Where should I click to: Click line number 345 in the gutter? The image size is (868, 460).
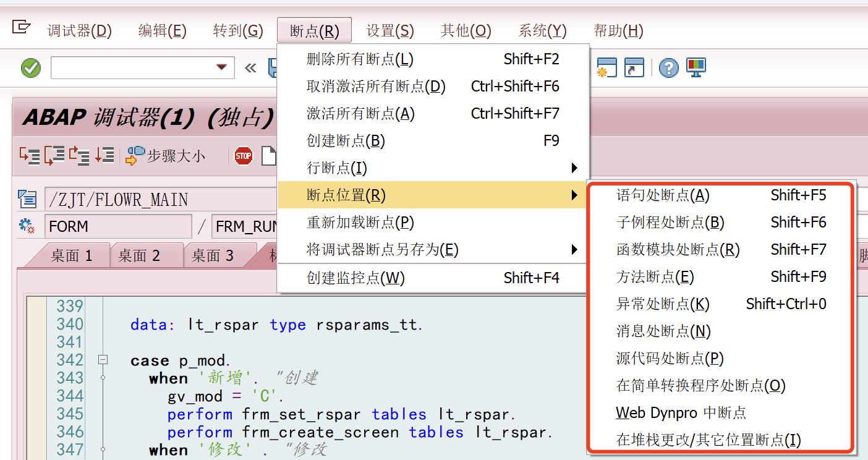[69, 414]
